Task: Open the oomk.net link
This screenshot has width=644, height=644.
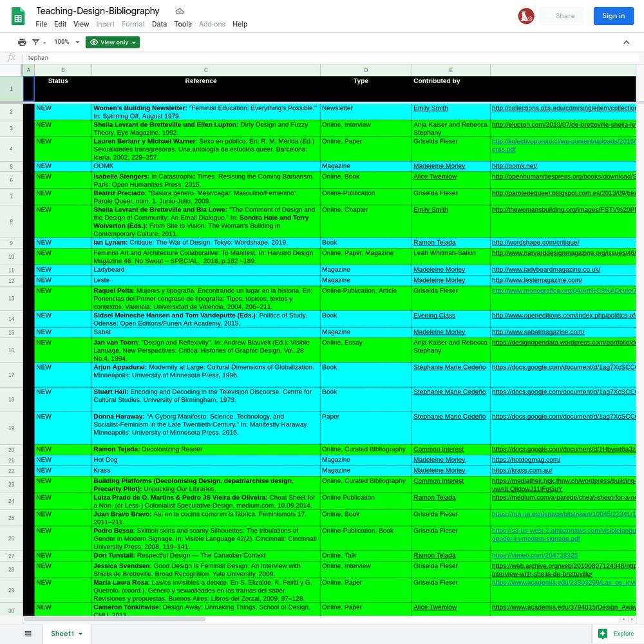Action: pyautogui.click(x=514, y=166)
